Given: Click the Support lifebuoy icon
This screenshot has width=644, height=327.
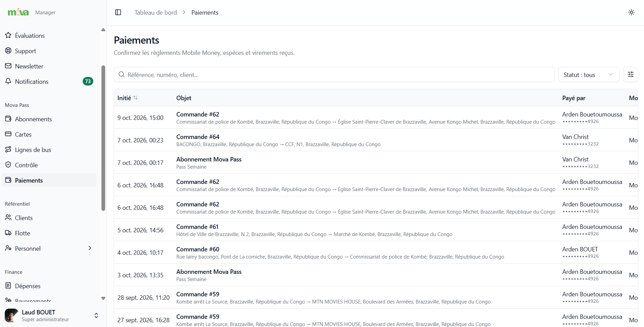Looking at the screenshot, I should point(8,50).
